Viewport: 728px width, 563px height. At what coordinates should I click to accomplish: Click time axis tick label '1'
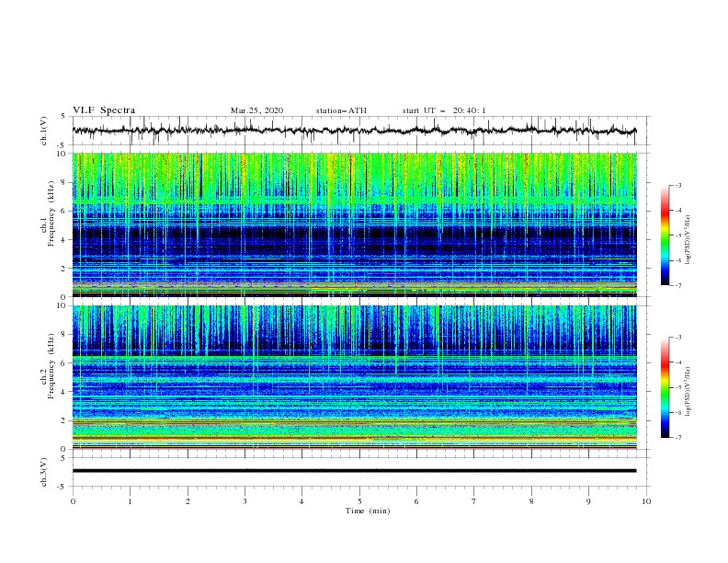[130, 501]
